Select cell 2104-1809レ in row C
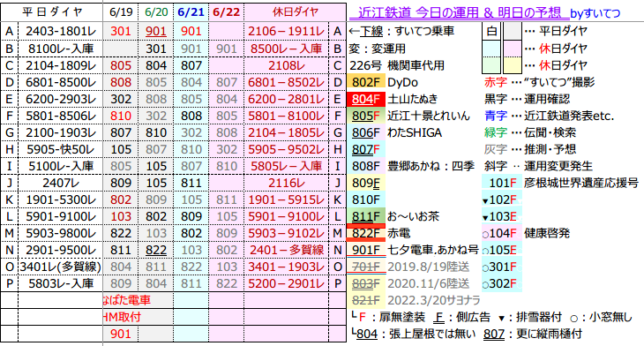Image resolution: width=644 pixels, height=346 pixels. tap(60, 65)
